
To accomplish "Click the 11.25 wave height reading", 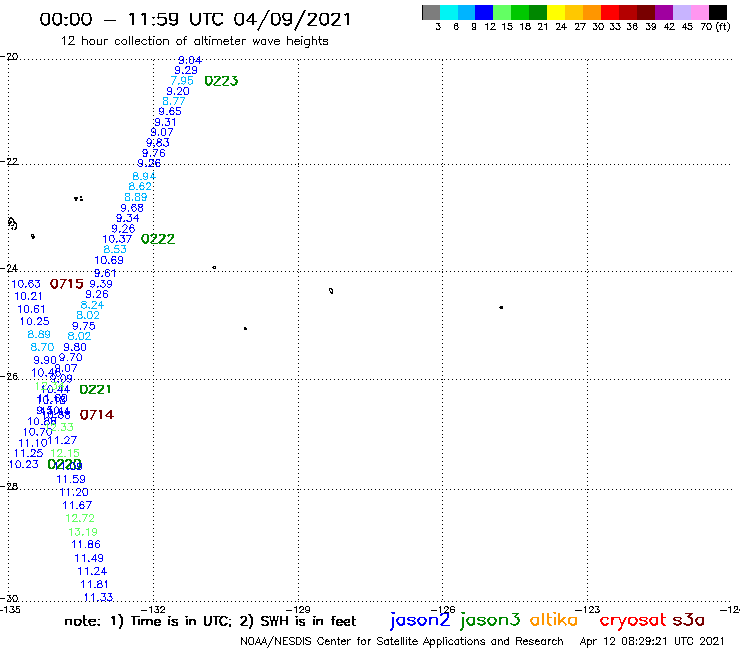I will (x=28, y=453).
